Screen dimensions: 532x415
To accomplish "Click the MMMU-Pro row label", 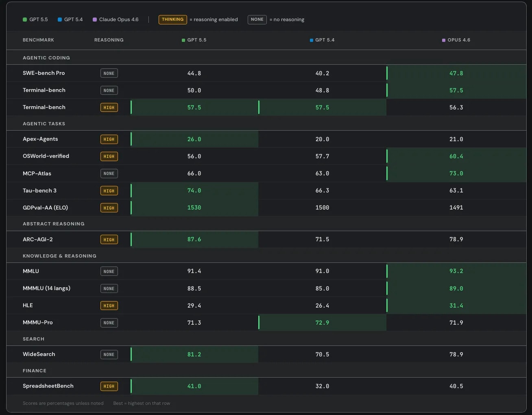I will click(x=38, y=322).
